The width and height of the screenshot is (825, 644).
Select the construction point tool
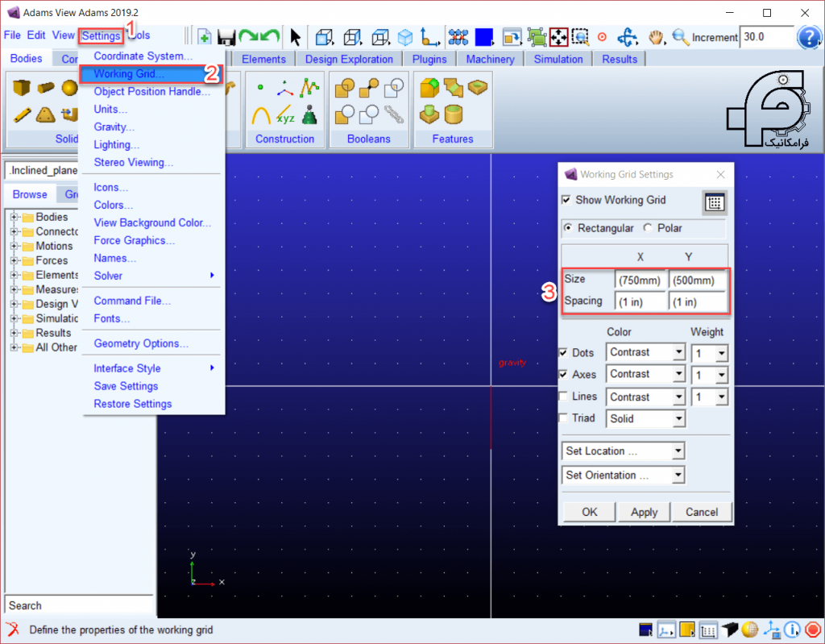pyautogui.click(x=260, y=87)
